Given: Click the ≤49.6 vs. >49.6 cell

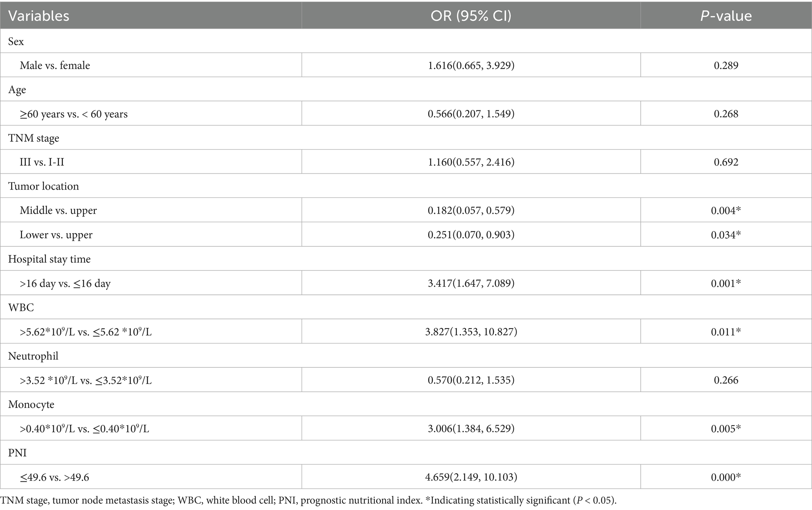Looking at the screenshot, I should 54,477.
